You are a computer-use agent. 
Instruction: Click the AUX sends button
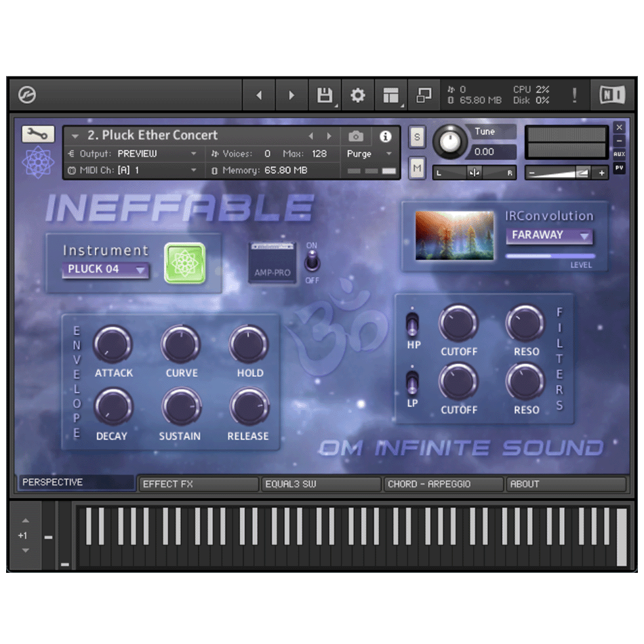pos(619,154)
